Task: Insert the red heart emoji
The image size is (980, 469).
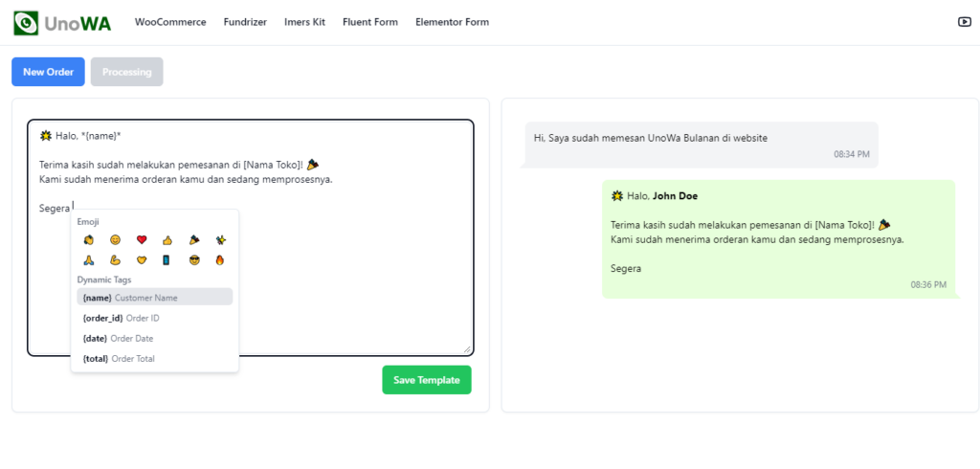Action: 142,239
